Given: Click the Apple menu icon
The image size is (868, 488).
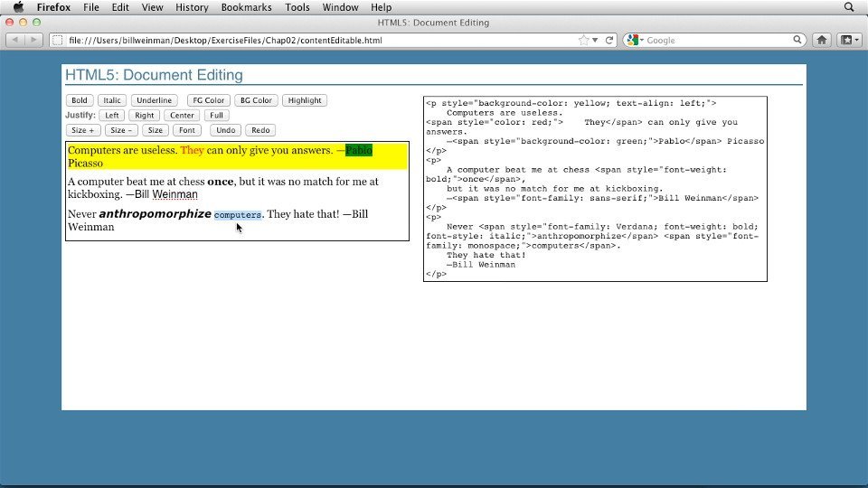Looking at the screenshot, I should pyautogui.click(x=18, y=7).
